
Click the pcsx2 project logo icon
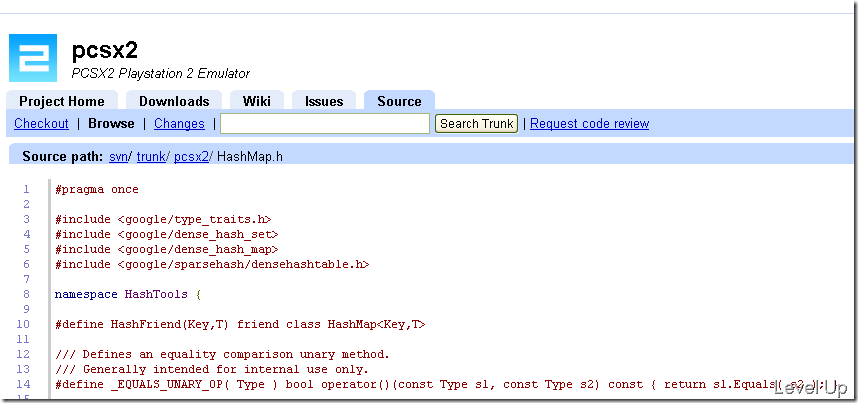[33, 58]
